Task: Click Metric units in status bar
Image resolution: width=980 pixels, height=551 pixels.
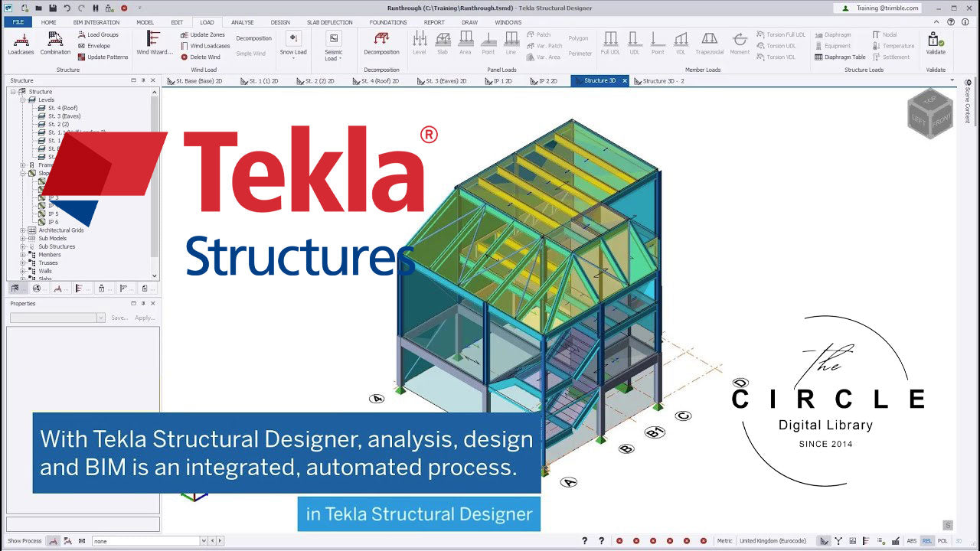Action: tap(724, 541)
